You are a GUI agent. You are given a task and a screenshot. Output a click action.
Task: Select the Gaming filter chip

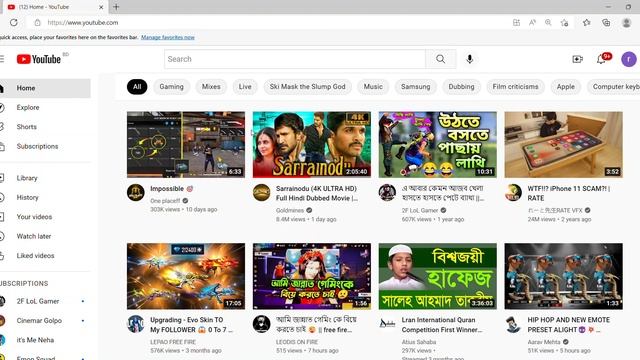coord(171,87)
